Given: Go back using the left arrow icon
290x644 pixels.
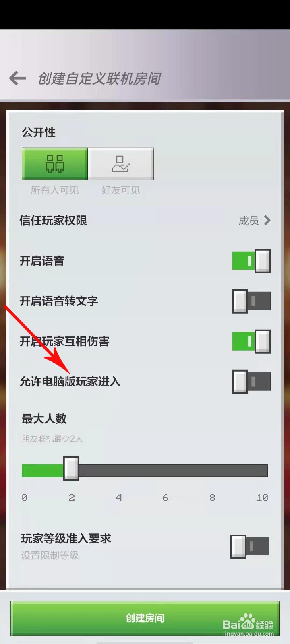Looking at the screenshot, I should click(17, 78).
